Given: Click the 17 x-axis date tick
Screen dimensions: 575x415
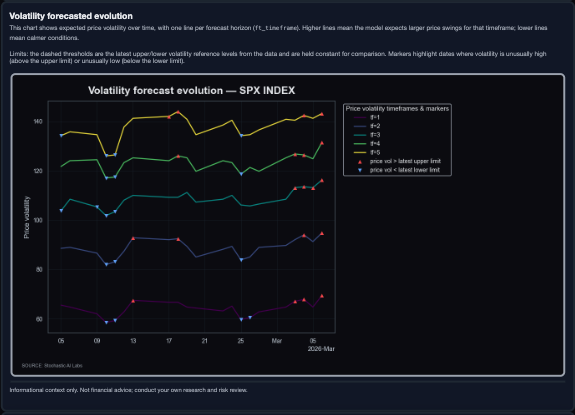Looking at the screenshot, I should [x=169, y=341].
